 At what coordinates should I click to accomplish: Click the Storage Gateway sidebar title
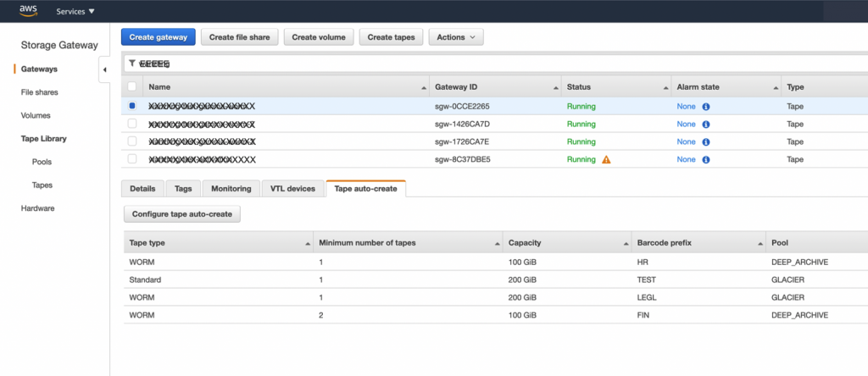[x=59, y=46]
